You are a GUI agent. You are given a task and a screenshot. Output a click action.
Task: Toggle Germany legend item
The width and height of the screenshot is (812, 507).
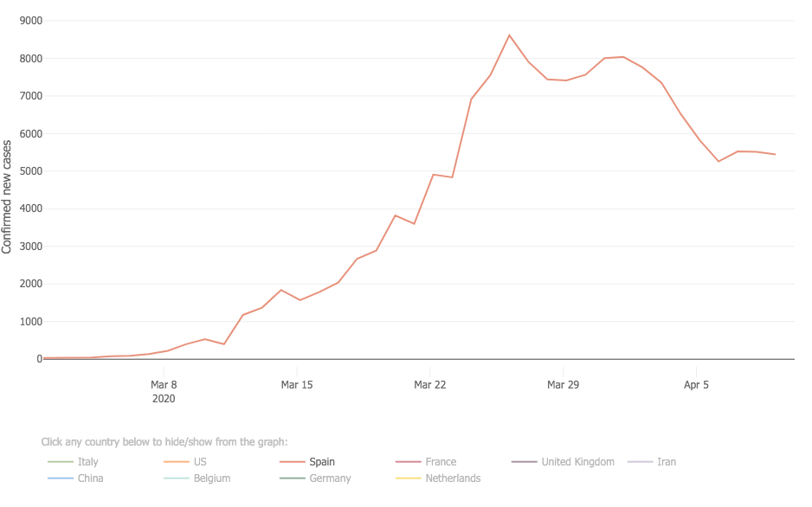point(330,478)
